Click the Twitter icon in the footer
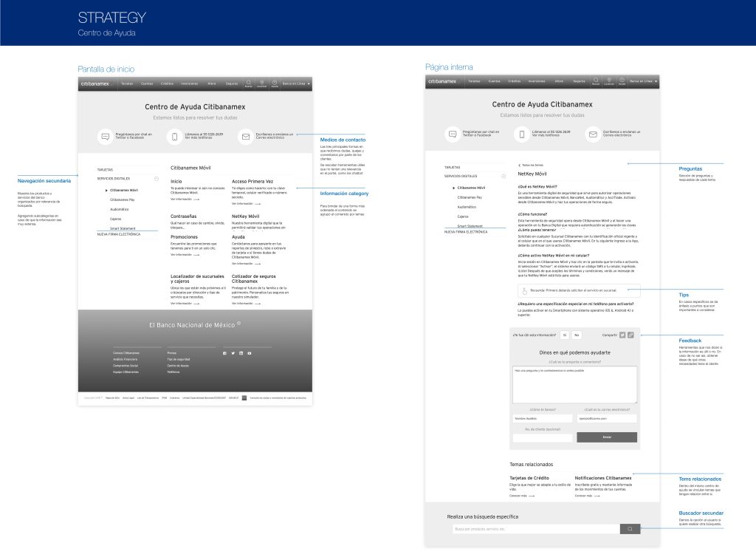756x560 pixels. pos(233,353)
